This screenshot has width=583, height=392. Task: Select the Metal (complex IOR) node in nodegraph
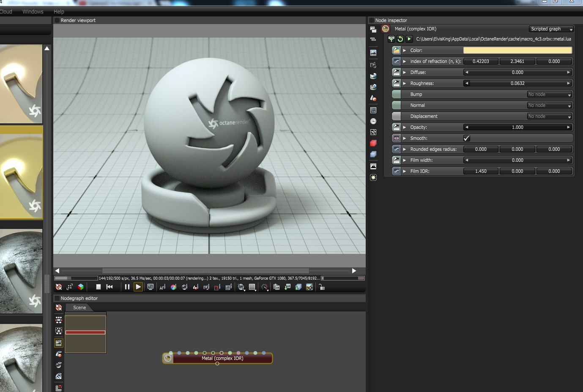tap(218, 358)
